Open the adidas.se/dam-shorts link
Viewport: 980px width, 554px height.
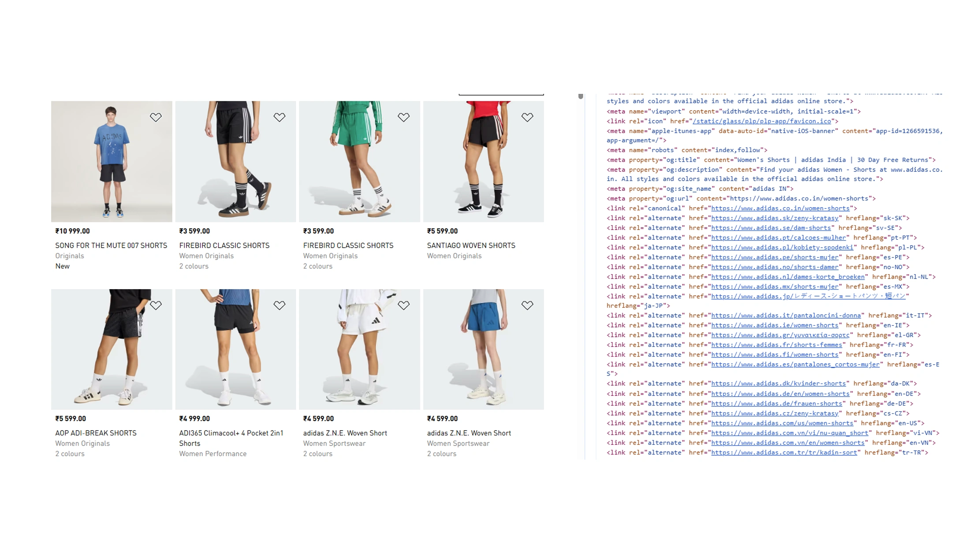[x=771, y=228]
